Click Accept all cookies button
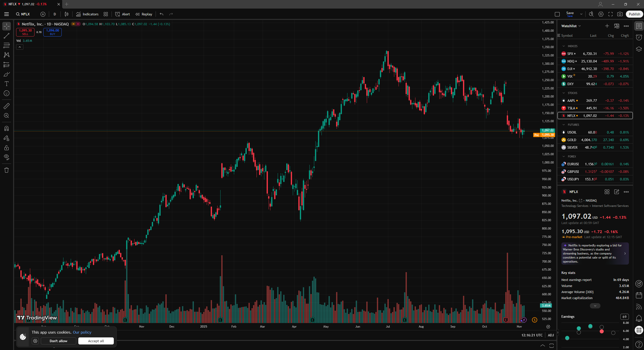Viewport: 644px width, 350px height. point(96,341)
